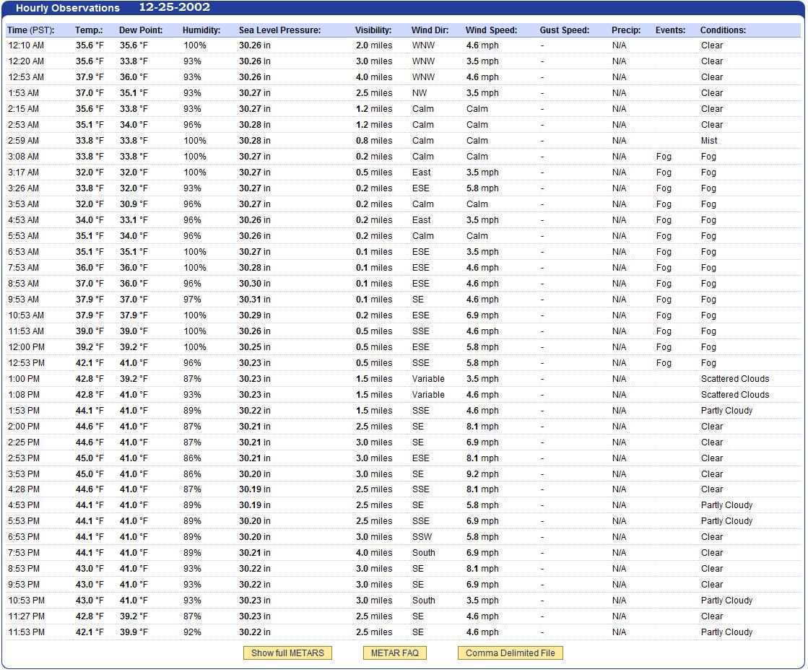
Task: Click Scattered Clouds in the 1:00 PM row
Action: tap(735, 378)
